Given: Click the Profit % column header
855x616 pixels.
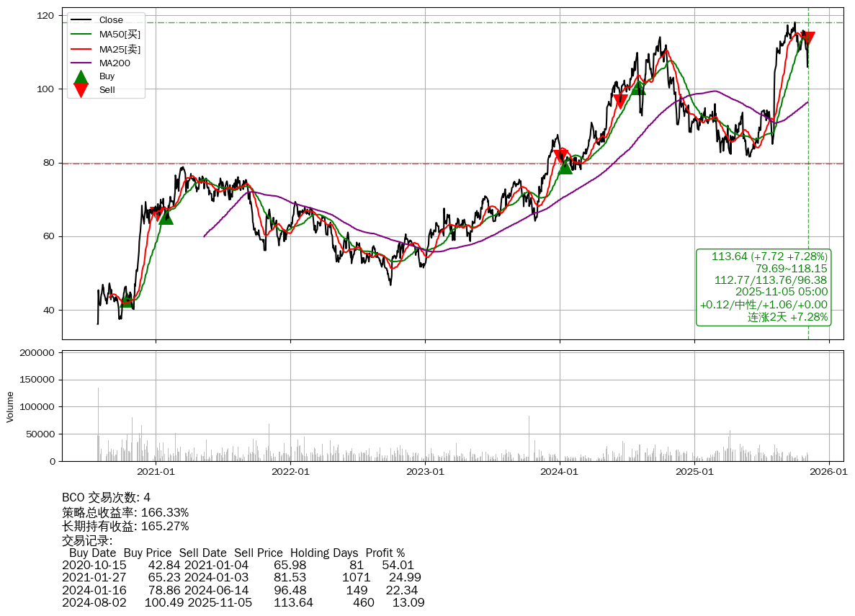Looking at the screenshot, I should (x=385, y=553).
